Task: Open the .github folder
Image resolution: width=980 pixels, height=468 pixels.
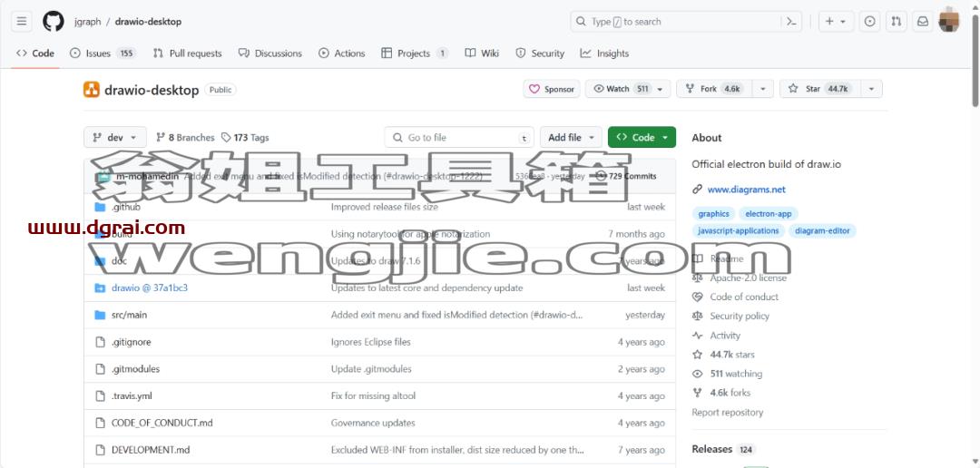Action: click(125, 207)
